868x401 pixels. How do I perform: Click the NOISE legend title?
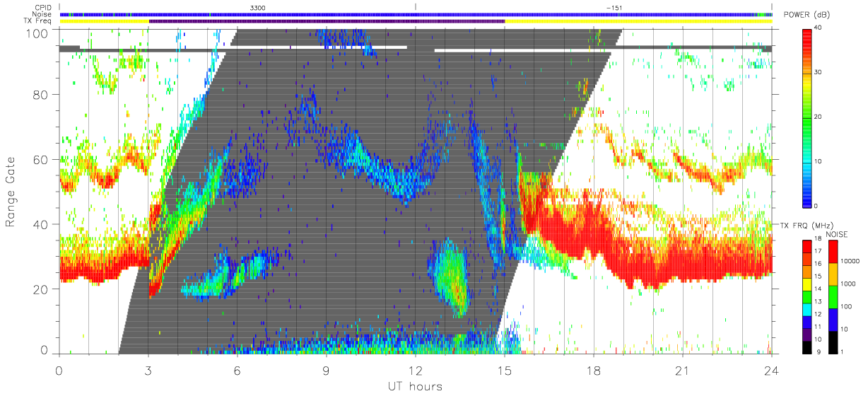tap(837, 234)
